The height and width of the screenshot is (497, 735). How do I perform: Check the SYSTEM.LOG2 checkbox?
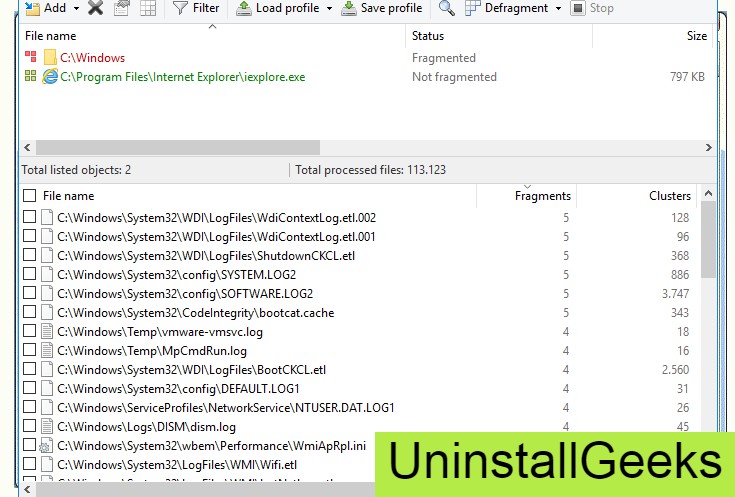pyautogui.click(x=30, y=274)
